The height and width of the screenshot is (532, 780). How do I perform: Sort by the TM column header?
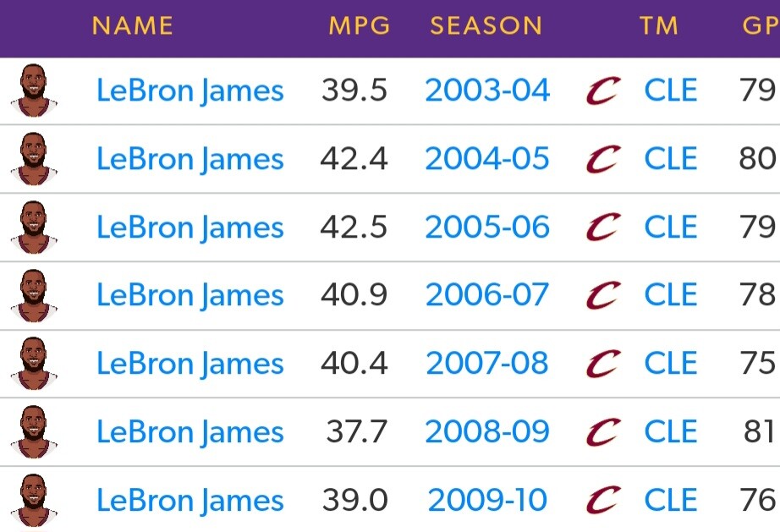coord(659,25)
